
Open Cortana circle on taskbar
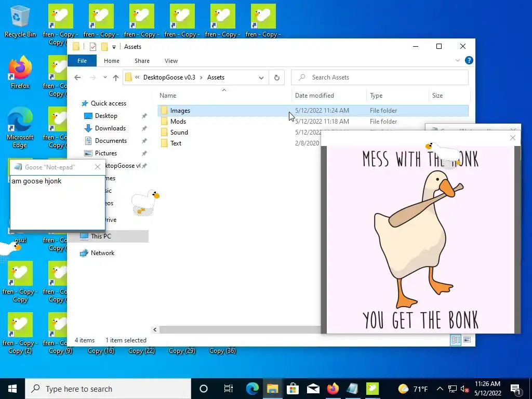[203, 389]
